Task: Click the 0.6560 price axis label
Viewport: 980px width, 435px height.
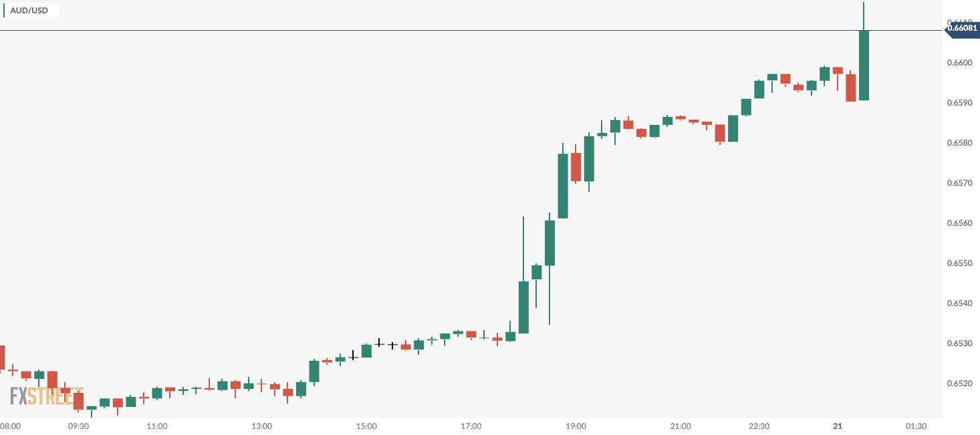Action: tap(961, 223)
